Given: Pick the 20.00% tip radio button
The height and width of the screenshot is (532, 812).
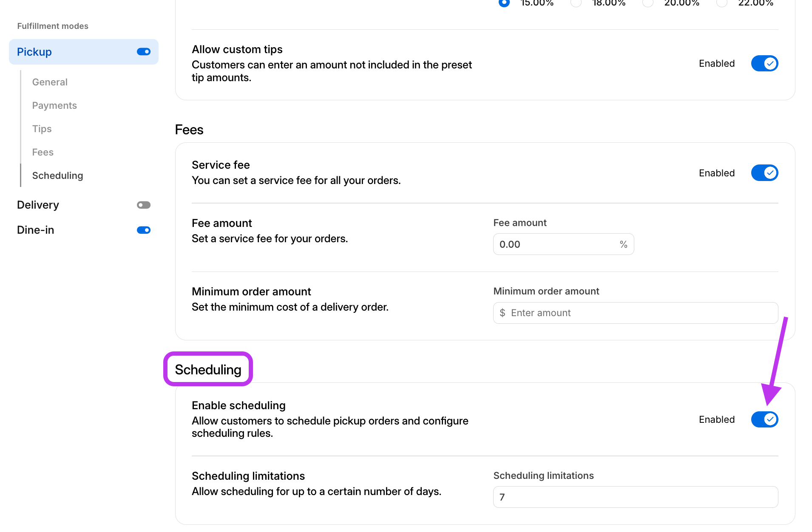Looking at the screenshot, I should 648,3.
